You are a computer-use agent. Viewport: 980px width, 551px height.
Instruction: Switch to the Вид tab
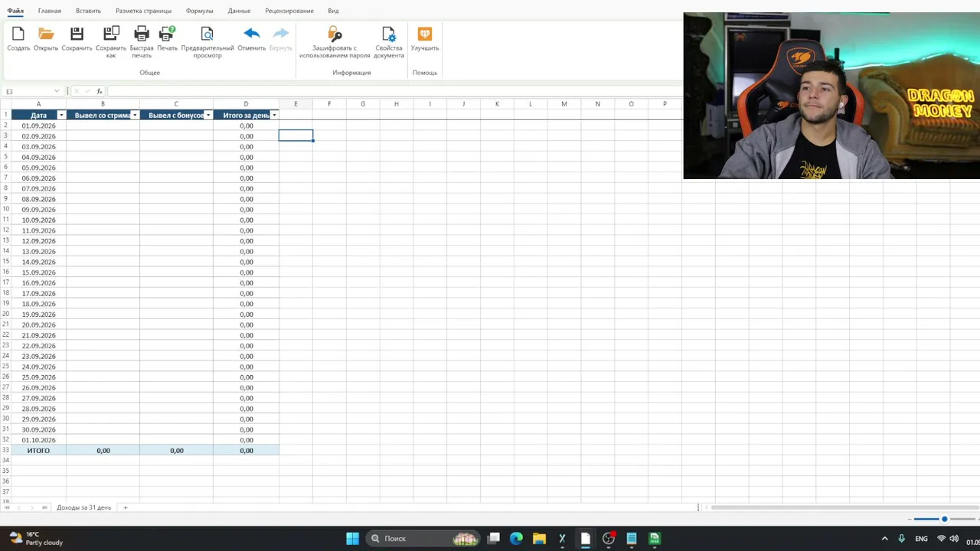(x=333, y=11)
